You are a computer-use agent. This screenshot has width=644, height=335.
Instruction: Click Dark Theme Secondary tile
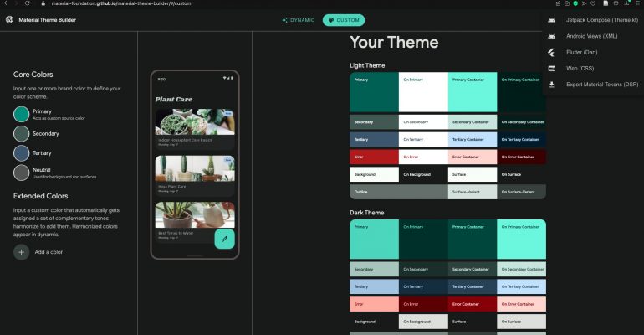(374, 269)
